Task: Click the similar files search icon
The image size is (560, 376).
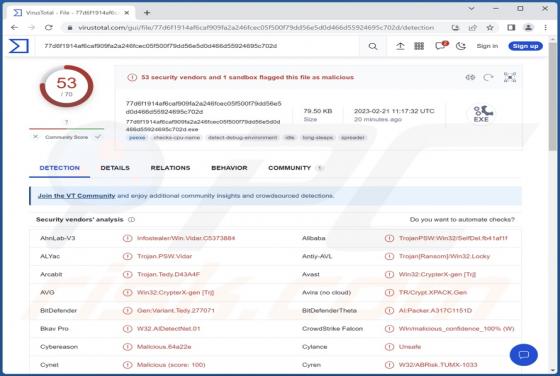Action: [470, 77]
